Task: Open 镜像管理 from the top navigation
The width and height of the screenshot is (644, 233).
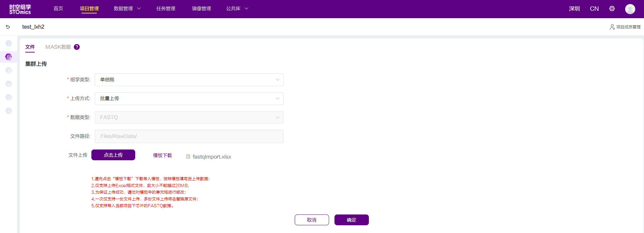Action: pyautogui.click(x=201, y=9)
